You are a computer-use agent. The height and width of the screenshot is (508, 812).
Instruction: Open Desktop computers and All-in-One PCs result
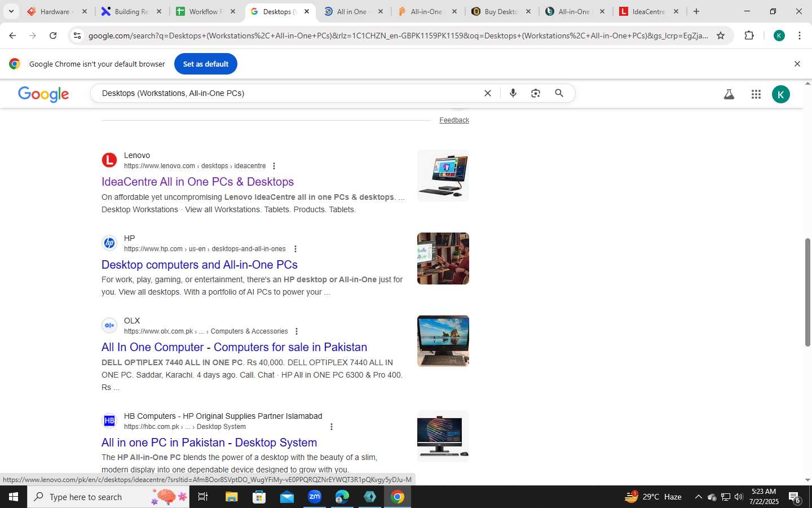click(x=200, y=265)
